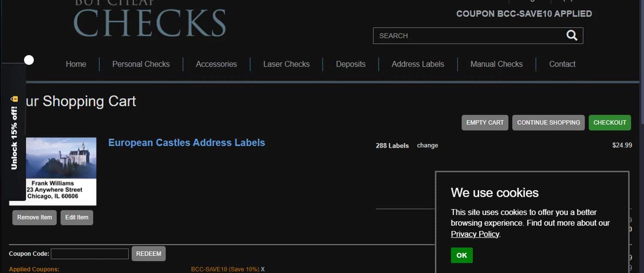Viewport: 644px width, 273px height.
Task: Open the Manual Checks menu
Action: click(x=496, y=64)
